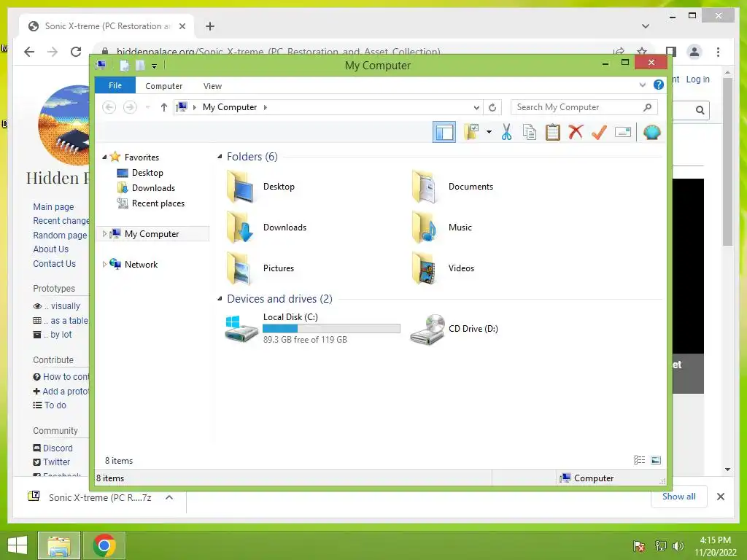Viewport: 747px width, 560px height.
Task: Open the View ribbon tab
Action: click(x=212, y=86)
